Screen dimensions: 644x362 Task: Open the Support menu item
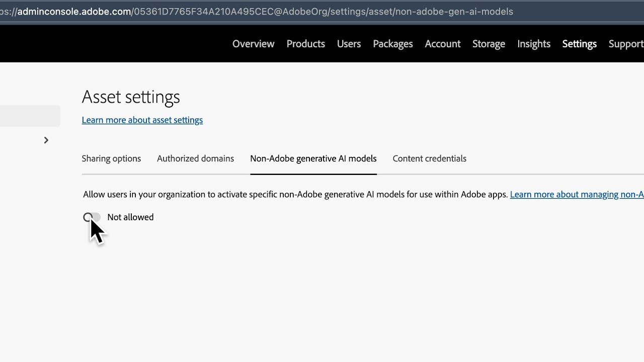tap(626, 44)
